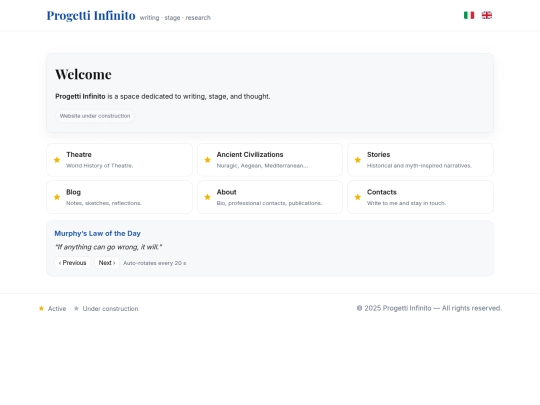Click the Notes, sketches, reflections text
This screenshot has width=540, height=405.
pyautogui.click(x=104, y=203)
